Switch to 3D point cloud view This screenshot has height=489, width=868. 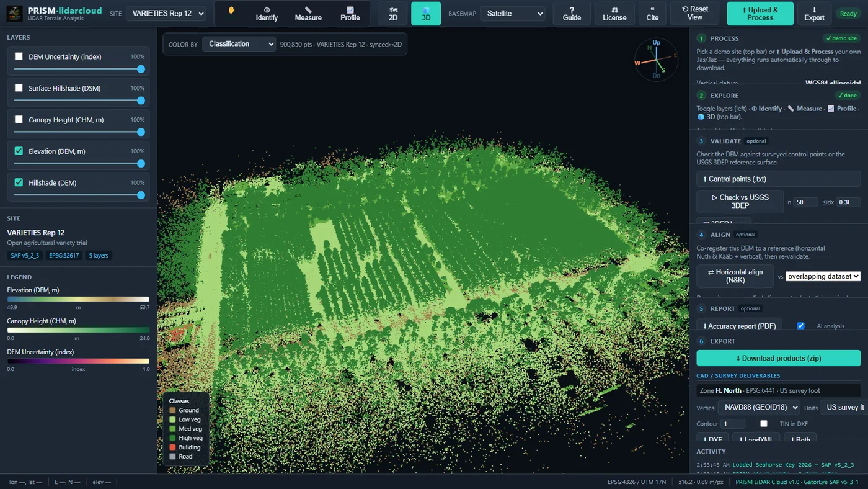426,13
